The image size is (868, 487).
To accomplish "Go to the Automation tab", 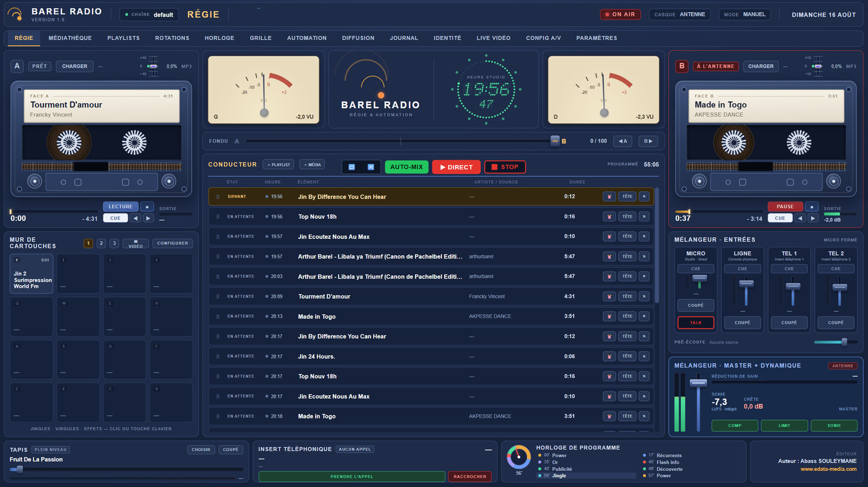I will point(307,38).
